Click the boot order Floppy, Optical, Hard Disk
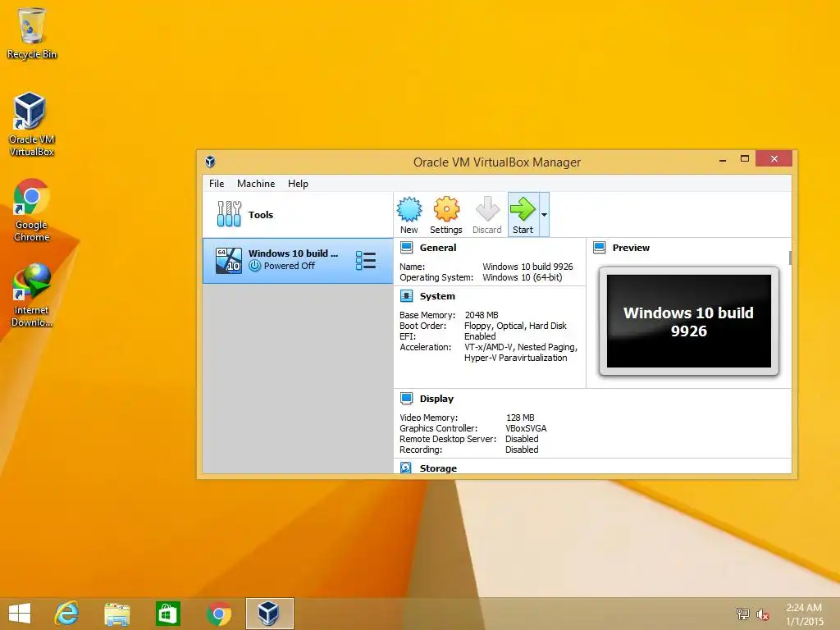 [x=515, y=326]
